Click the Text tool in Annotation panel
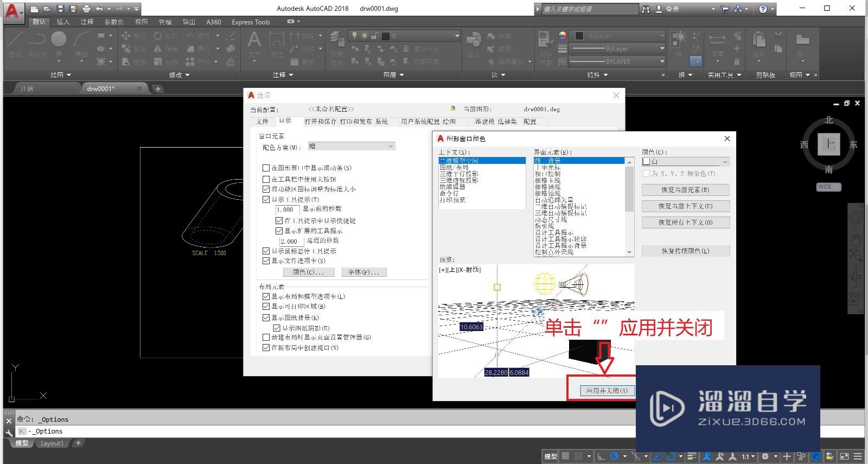Screen dimensions: 868x464 click(x=254, y=40)
